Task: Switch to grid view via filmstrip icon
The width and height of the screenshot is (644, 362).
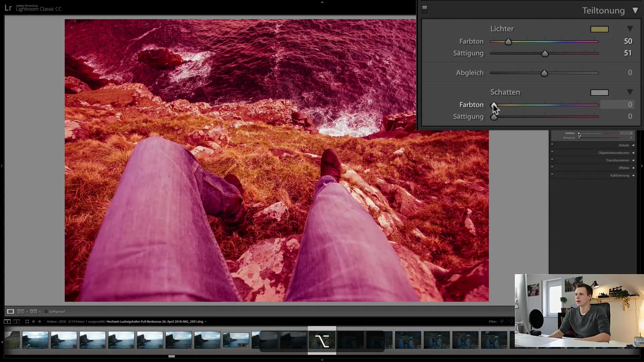Action: point(27,322)
